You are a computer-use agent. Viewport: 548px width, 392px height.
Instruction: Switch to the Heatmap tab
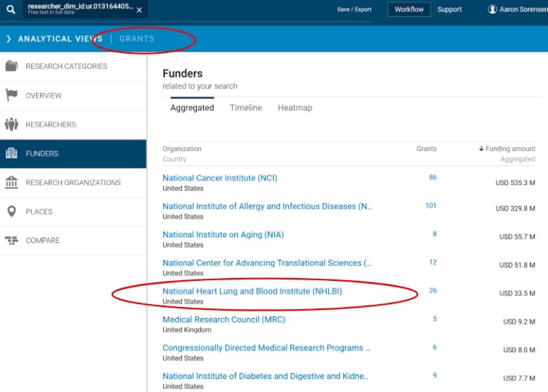click(x=295, y=107)
